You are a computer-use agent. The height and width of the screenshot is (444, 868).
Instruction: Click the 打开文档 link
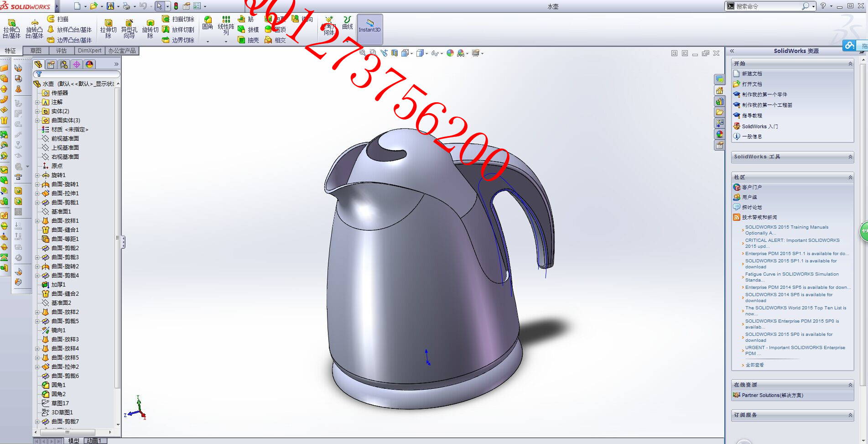[x=752, y=84]
